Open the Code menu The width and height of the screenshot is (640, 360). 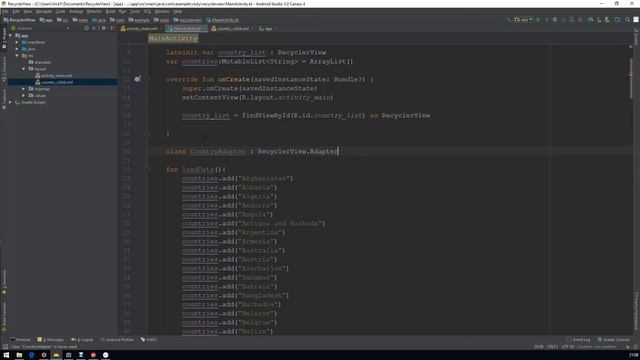[x=60, y=11]
